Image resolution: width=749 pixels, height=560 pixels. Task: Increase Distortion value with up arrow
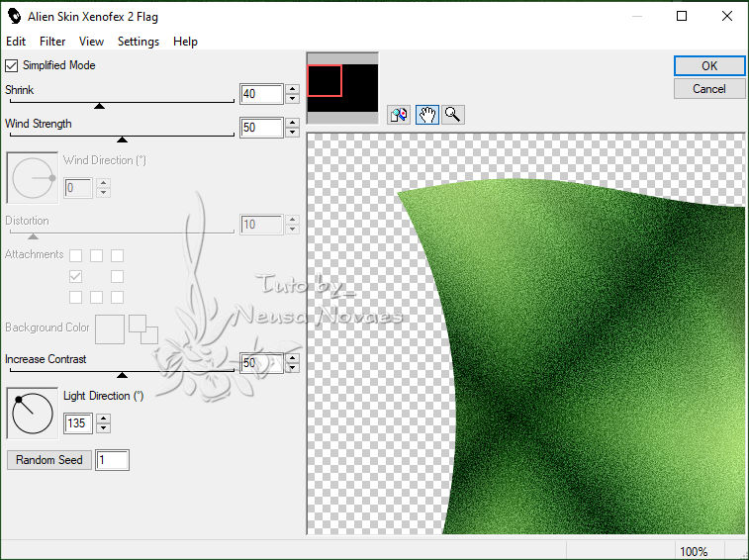click(x=292, y=220)
